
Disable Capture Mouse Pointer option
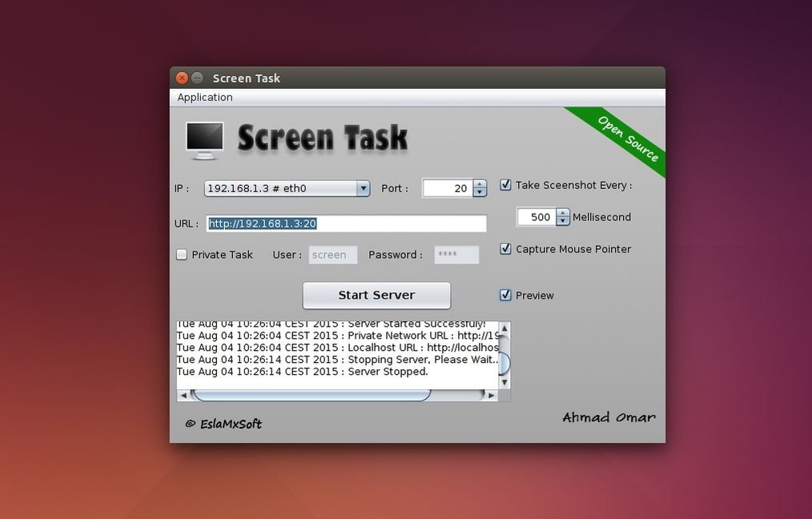pos(505,249)
